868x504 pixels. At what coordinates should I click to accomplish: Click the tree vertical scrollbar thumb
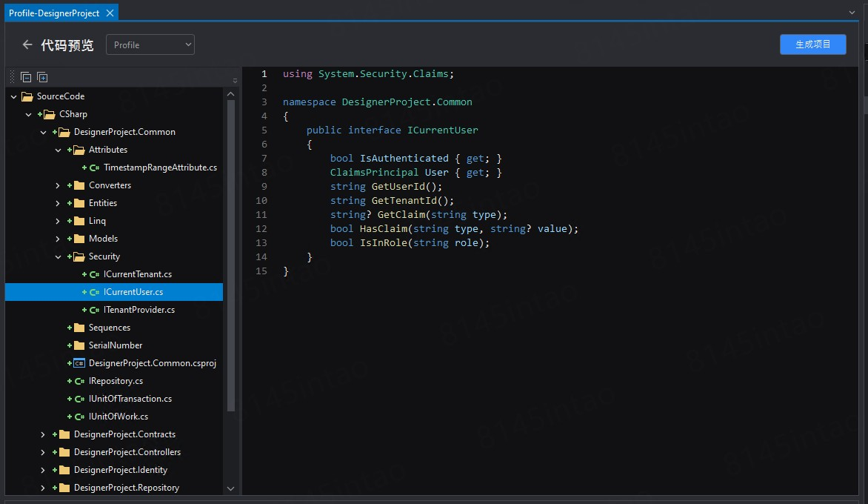tap(231, 255)
